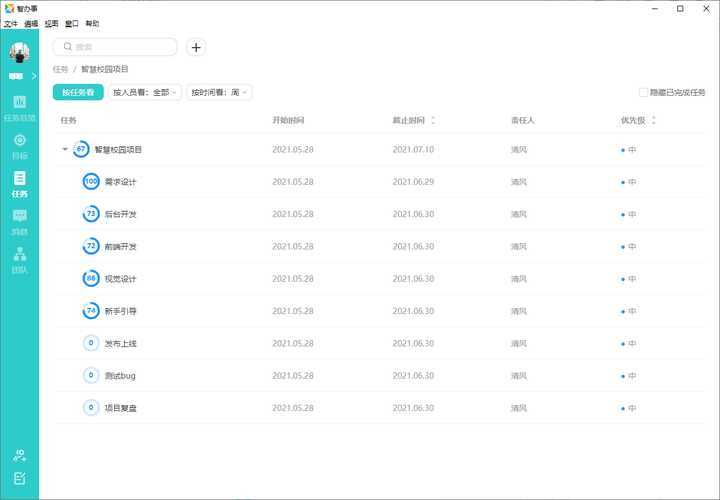The width and height of the screenshot is (720, 500).
Task: Open the 团队 team icon in sidebar
Action: (x=19, y=259)
